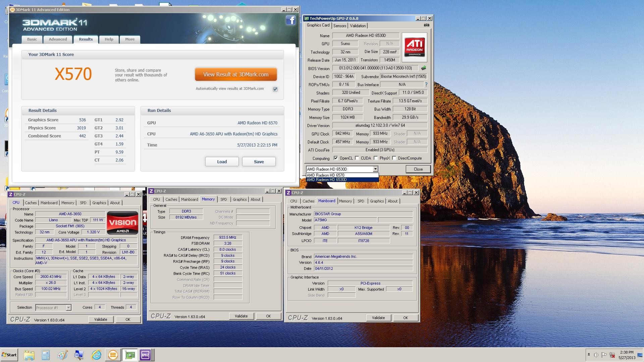Open 3DMark Basic tab
644x362 pixels.
pos(32,39)
